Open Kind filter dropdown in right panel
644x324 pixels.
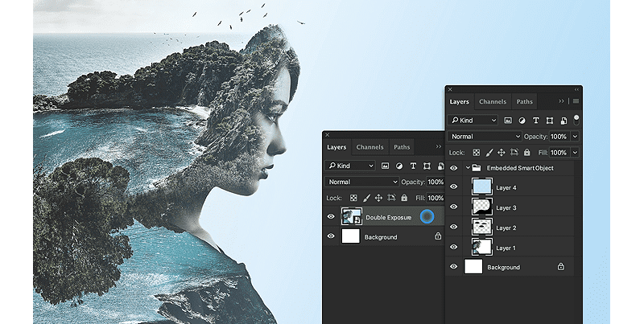[473, 120]
